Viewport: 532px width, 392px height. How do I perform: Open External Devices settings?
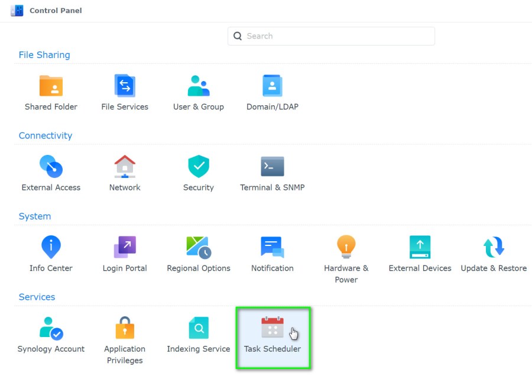[x=420, y=252]
